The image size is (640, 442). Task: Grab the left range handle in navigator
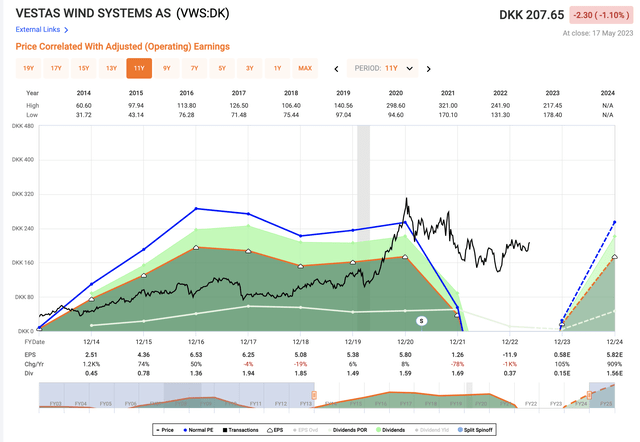[x=314, y=395]
